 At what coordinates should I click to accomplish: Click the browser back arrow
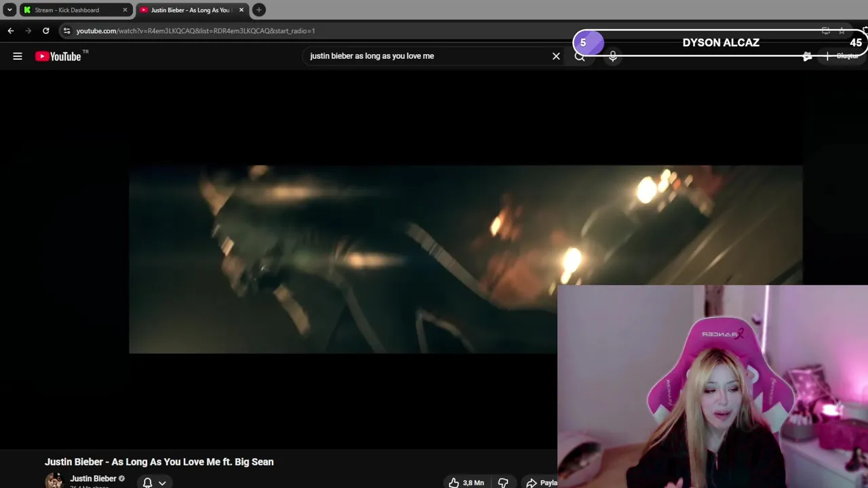pyautogui.click(x=10, y=30)
